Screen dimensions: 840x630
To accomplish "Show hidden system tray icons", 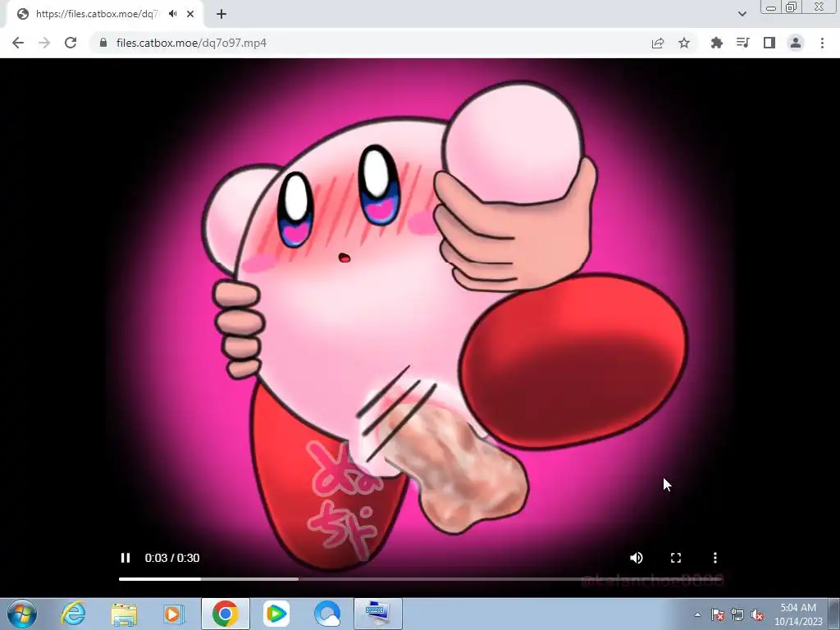I will click(697, 614).
